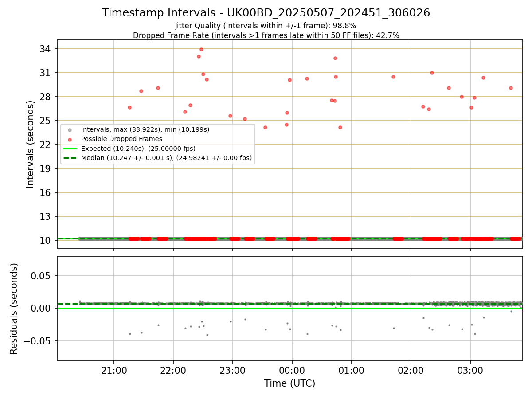
Task: Click x-axis tick label "02:00"
Action: [411, 370]
